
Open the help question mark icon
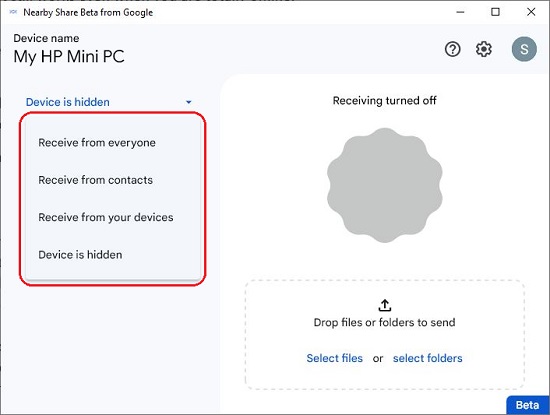click(452, 49)
